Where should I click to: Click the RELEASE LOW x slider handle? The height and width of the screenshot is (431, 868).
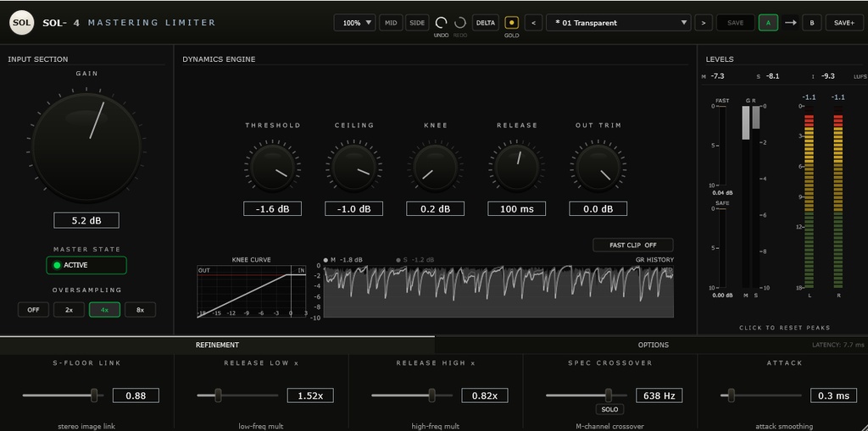click(218, 395)
